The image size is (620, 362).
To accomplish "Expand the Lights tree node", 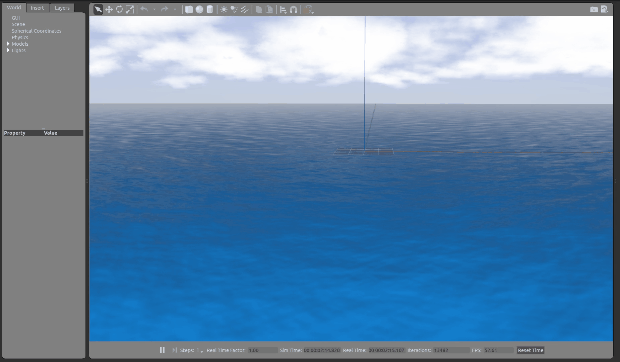I will pos(8,50).
